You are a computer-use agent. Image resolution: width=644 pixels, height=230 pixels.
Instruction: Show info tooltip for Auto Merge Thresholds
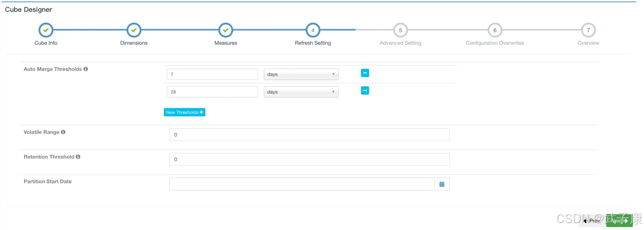pos(85,69)
